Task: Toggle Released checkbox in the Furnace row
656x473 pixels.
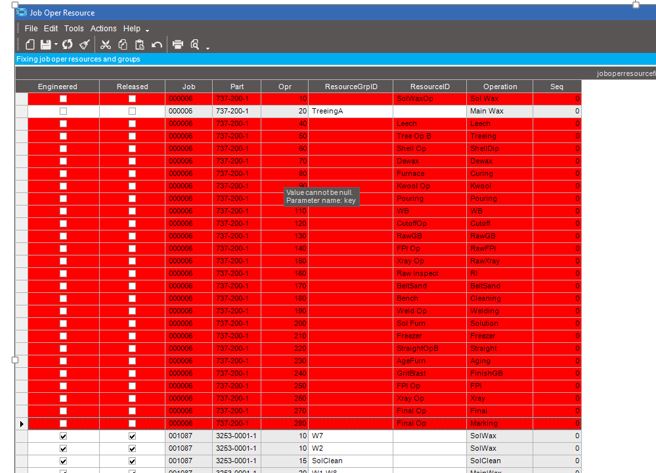Action: click(x=132, y=174)
